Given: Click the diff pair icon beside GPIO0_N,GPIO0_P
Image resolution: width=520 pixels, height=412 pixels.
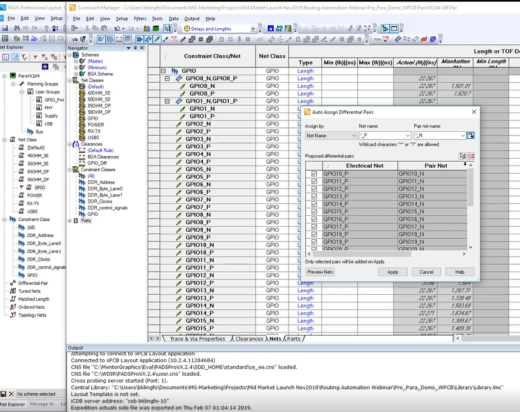Looking at the screenshot, I should pyautogui.click(x=179, y=78).
